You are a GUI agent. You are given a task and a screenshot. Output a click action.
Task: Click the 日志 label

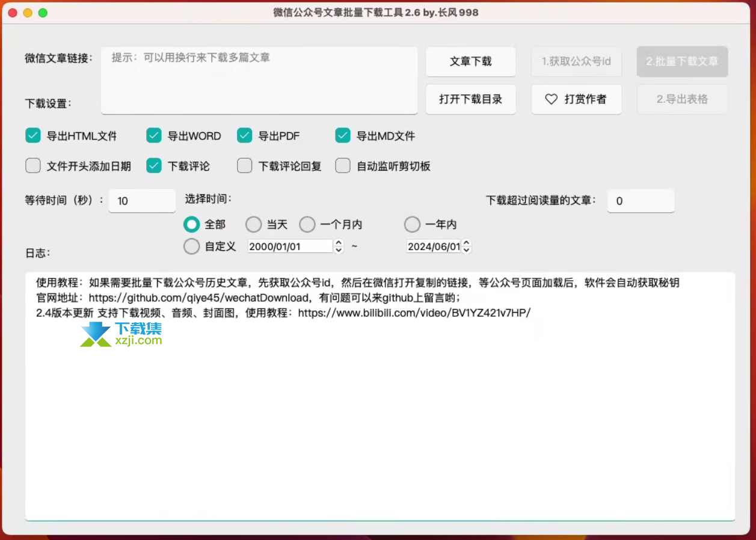pos(37,253)
